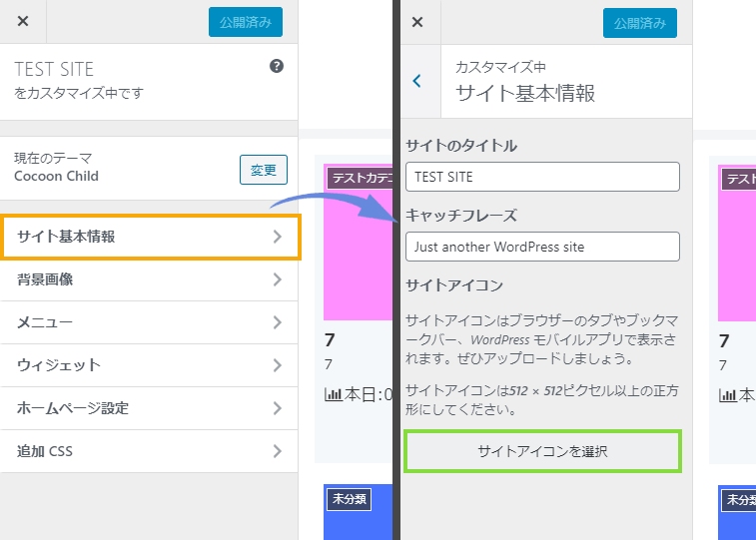Open メニュー section
Image resolution: width=756 pixels, height=540 pixels.
(x=149, y=322)
